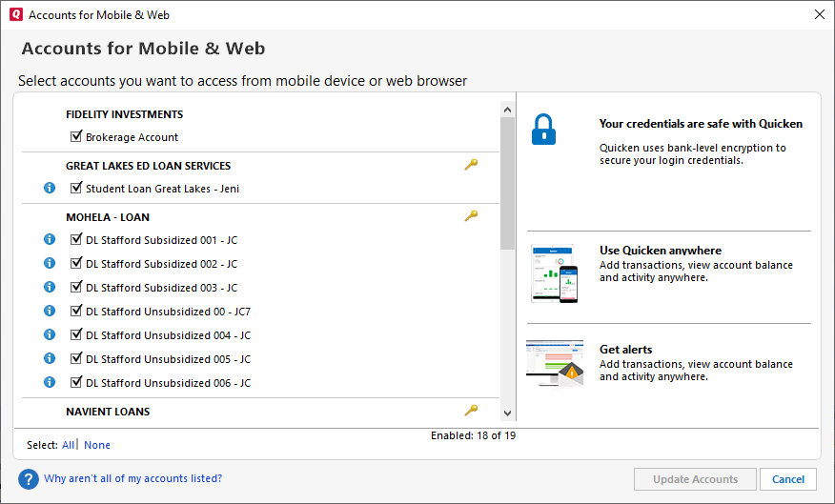Click the key icon beside Navient Loans
Image resolution: width=835 pixels, height=504 pixels.
point(471,411)
